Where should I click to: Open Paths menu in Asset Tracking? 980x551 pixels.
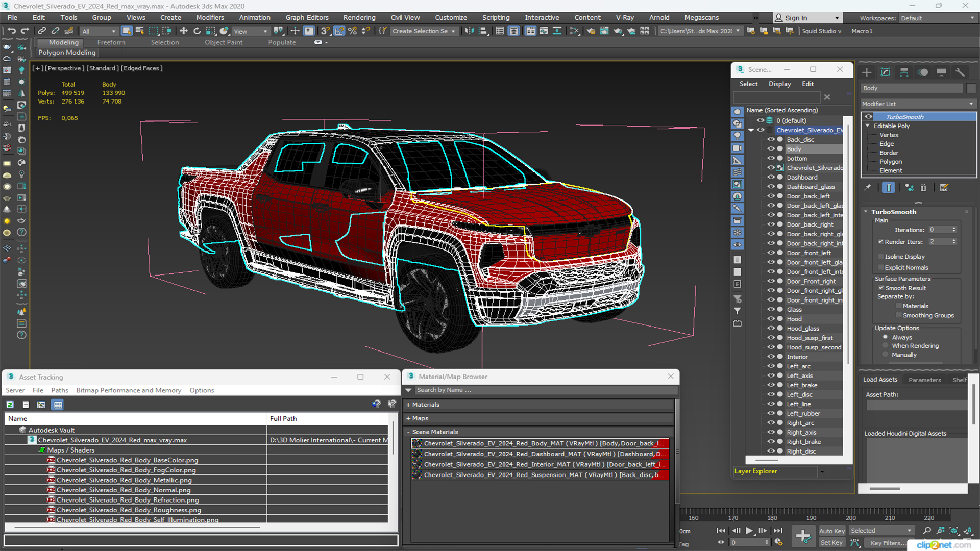tap(59, 390)
